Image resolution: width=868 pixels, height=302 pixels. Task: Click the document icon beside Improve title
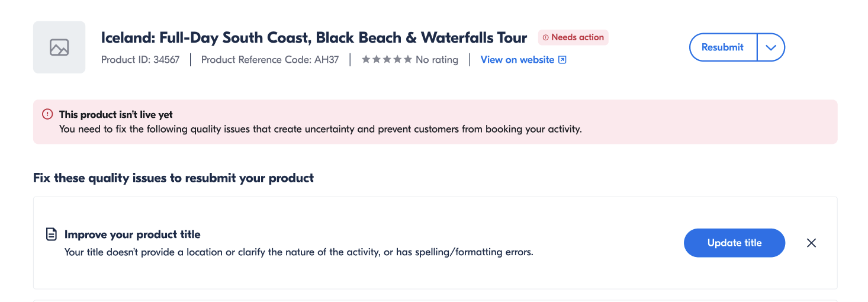click(x=52, y=234)
